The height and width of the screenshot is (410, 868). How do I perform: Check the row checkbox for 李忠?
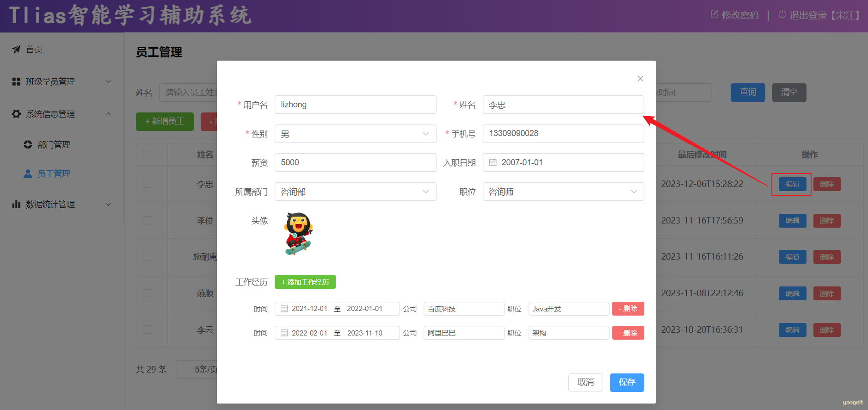pyautogui.click(x=147, y=184)
